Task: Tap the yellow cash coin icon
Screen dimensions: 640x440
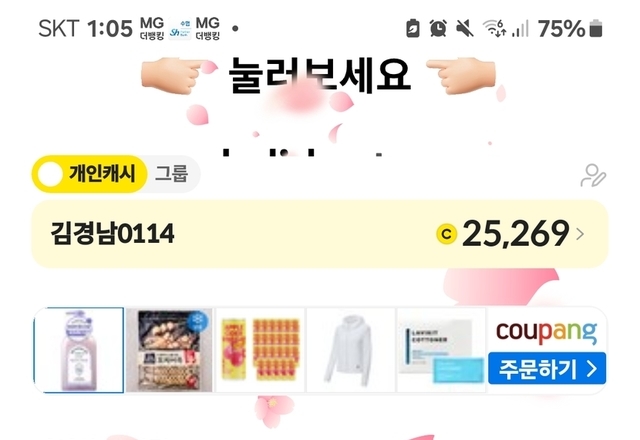Action: point(447,234)
